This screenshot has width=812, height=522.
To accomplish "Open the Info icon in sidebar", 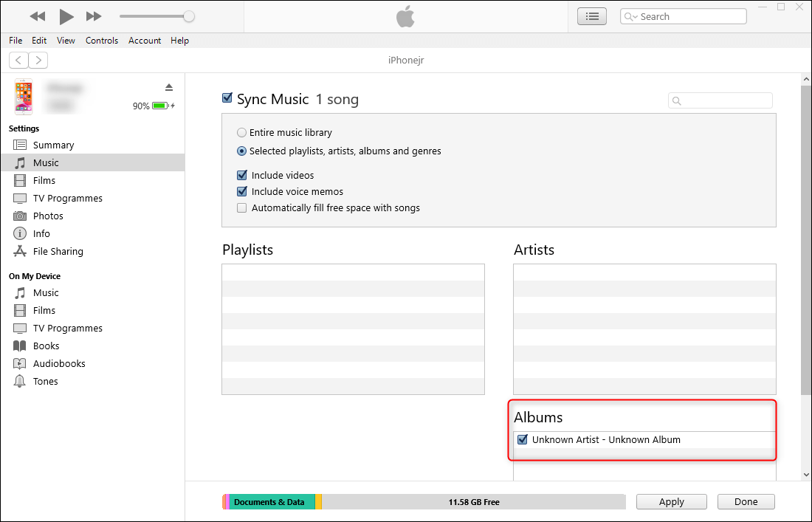I will (20, 233).
